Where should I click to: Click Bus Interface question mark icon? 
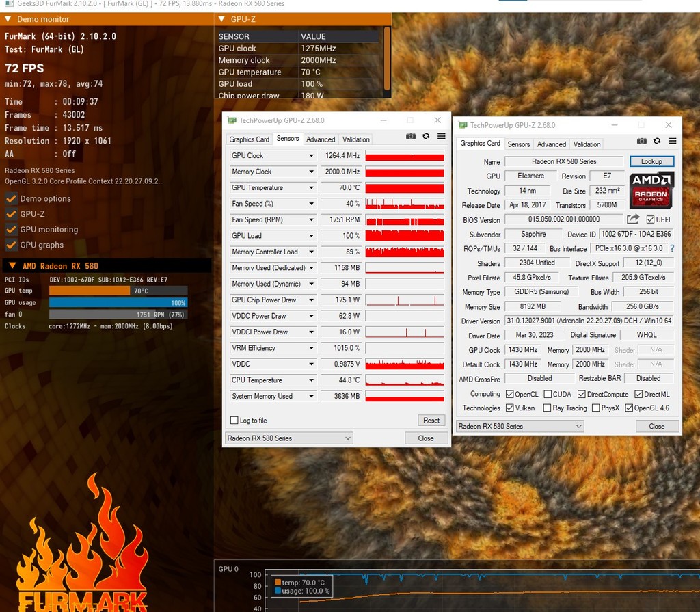(x=672, y=249)
